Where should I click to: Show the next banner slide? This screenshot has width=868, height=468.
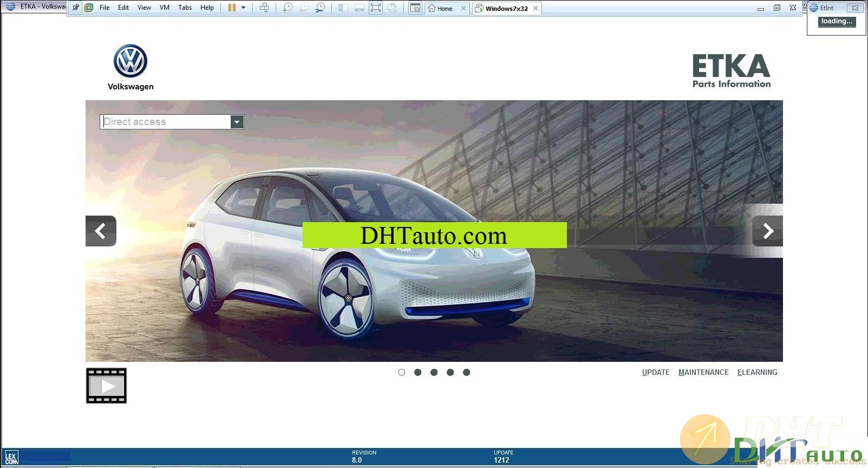point(768,231)
